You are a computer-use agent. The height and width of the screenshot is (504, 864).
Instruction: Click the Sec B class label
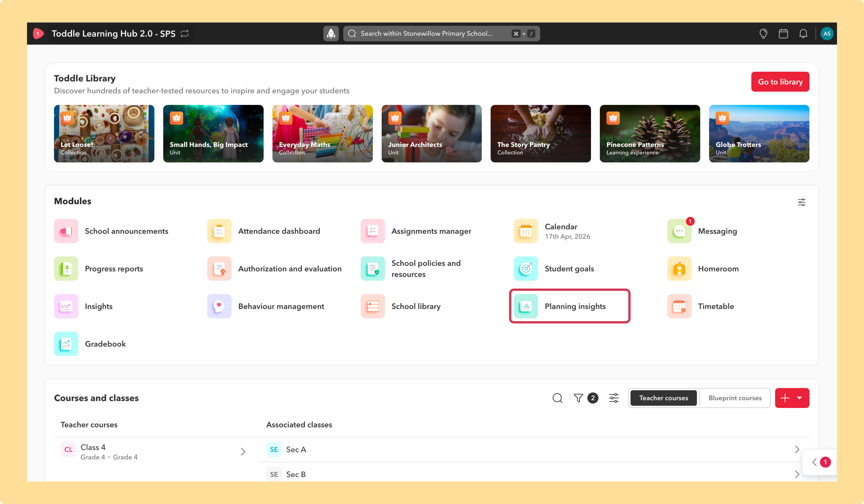(x=296, y=474)
